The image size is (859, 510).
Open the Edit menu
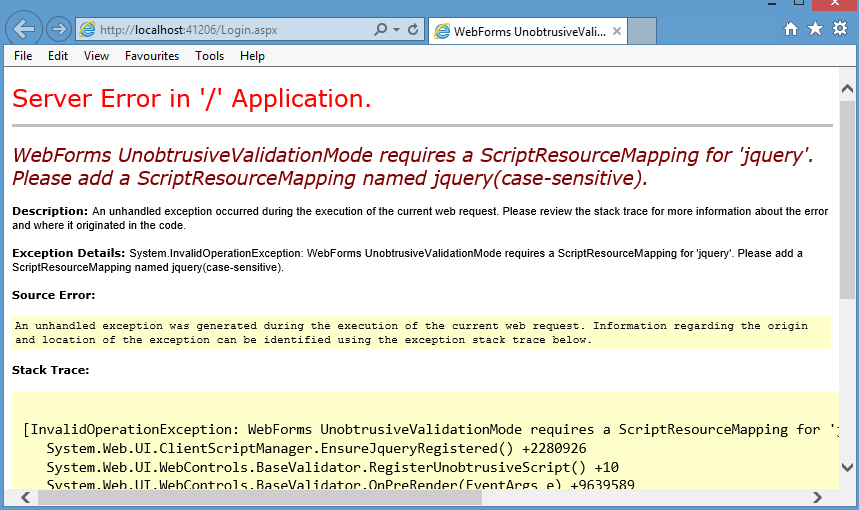58,56
